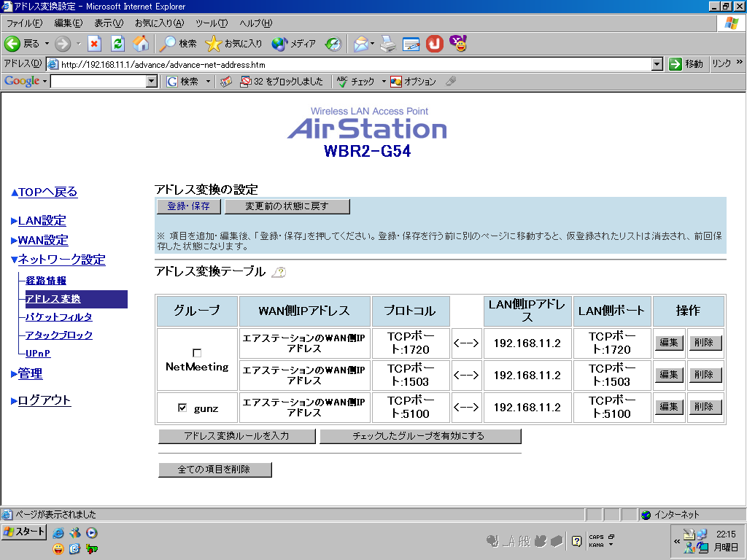Uncheck the gunz group checkbox
This screenshot has width=747, height=560.
(x=182, y=408)
